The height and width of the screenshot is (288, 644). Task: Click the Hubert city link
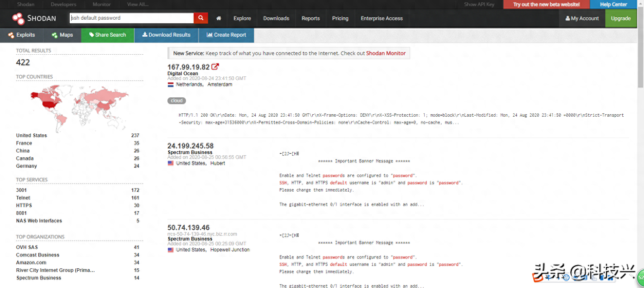pyautogui.click(x=218, y=163)
